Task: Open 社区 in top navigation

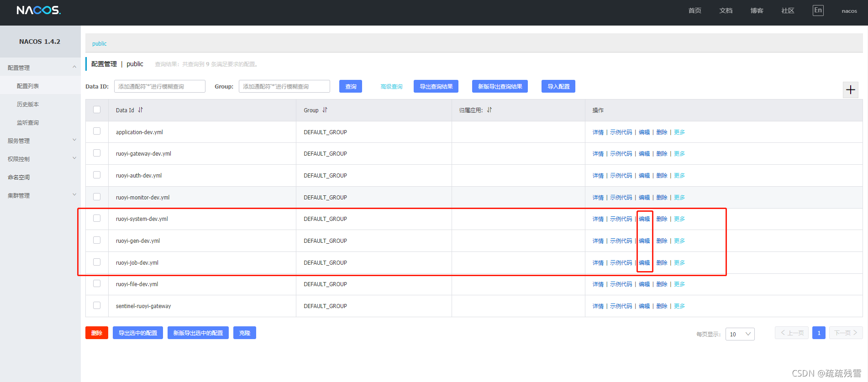Action: (788, 10)
